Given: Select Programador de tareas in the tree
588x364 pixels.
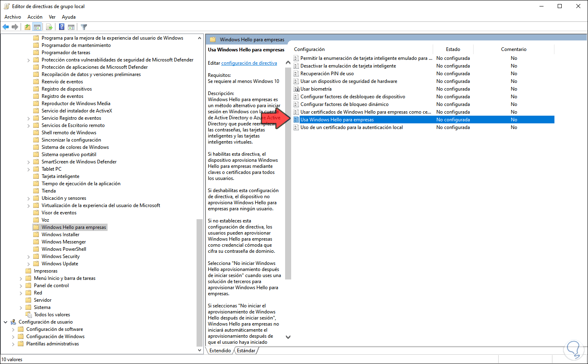Looking at the screenshot, I should click(66, 53).
